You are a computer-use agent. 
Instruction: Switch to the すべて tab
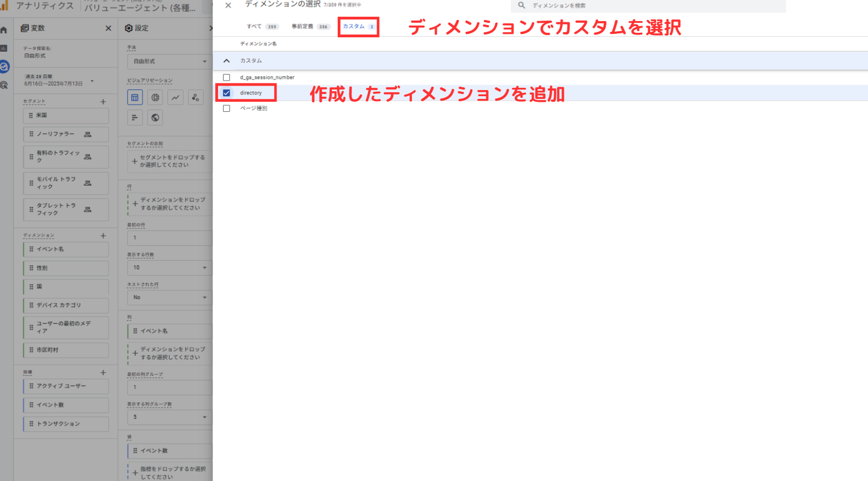[262, 26]
